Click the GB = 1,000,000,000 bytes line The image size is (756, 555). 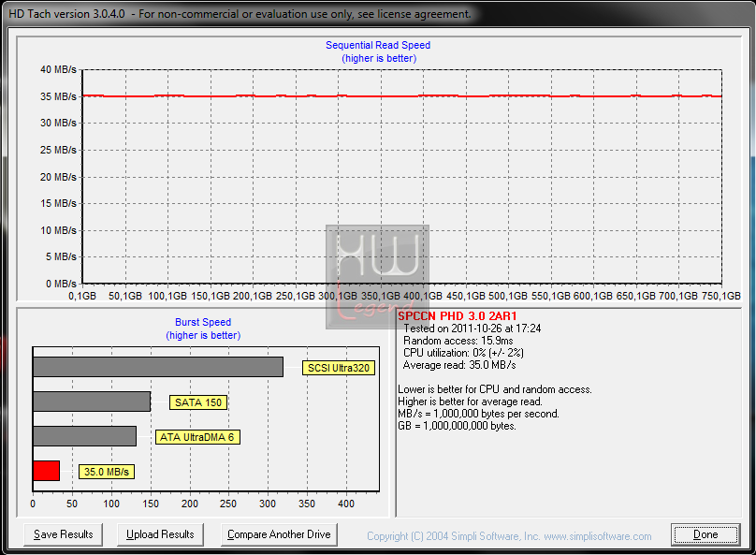(457, 426)
